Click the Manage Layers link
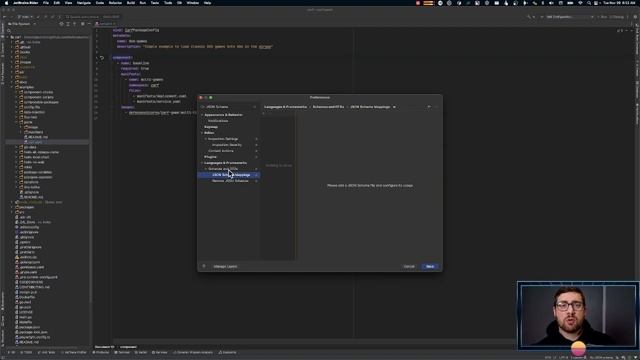The width and height of the screenshot is (640, 360). pyautogui.click(x=225, y=267)
